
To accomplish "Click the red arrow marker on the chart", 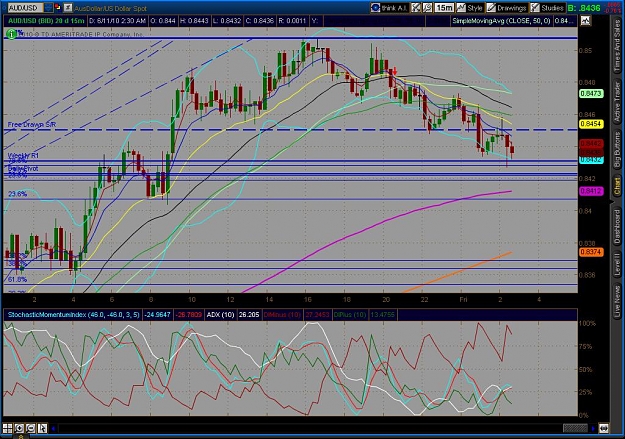I will [x=395, y=72].
